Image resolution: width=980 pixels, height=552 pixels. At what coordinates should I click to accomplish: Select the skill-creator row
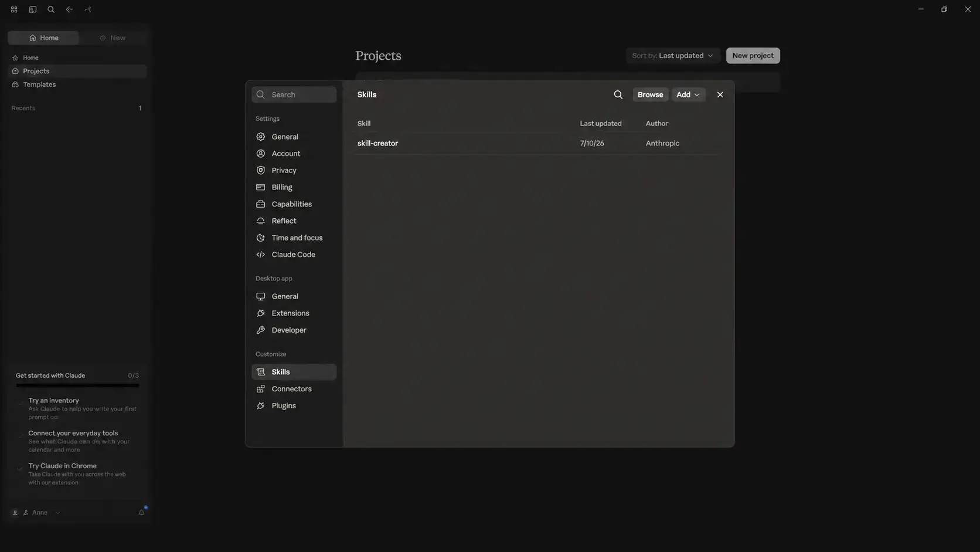537,143
